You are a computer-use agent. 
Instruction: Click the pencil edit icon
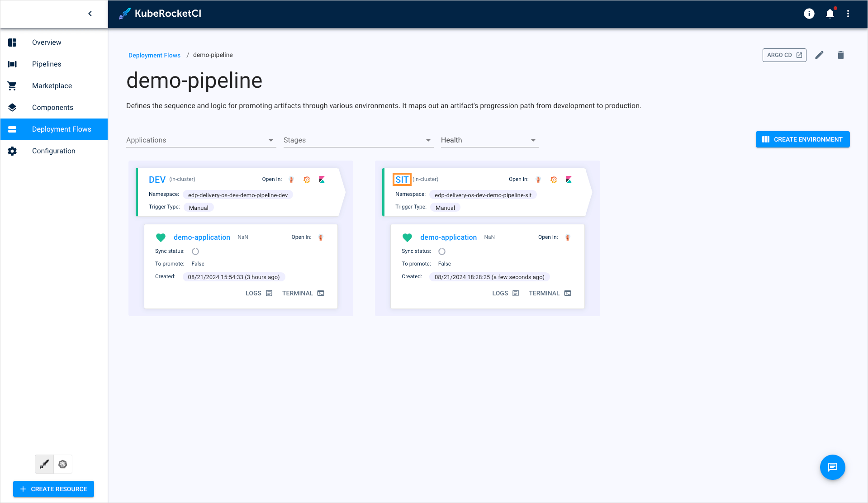pyautogui.click(x=819, y=55)
